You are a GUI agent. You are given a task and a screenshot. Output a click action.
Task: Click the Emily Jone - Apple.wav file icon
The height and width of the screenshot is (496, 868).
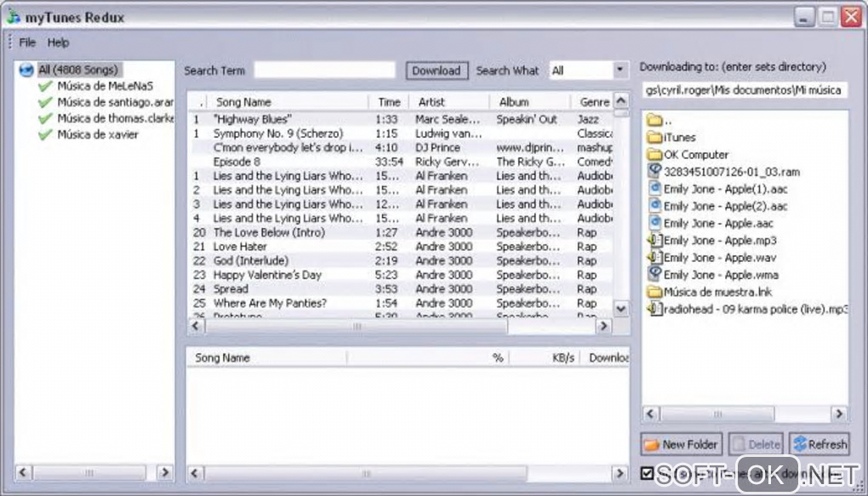point(655,258)
